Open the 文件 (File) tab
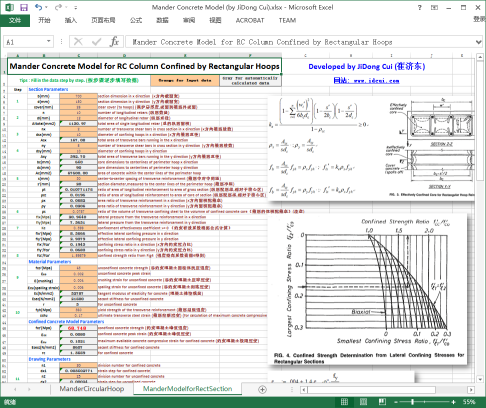 coord(15,20)
